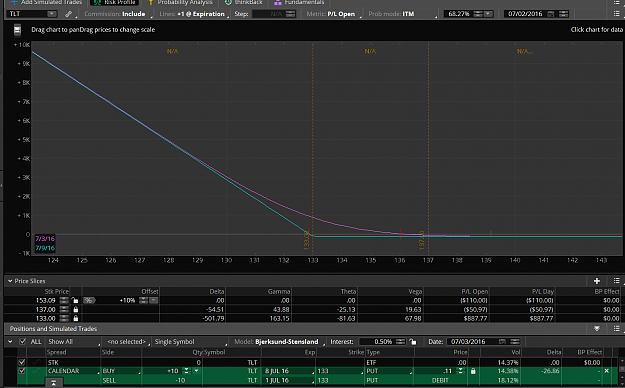Image resolution: width=625 pixels, height=388 pixels.
Task: Click the 133 price slice marker on chart
Action: 307,240
